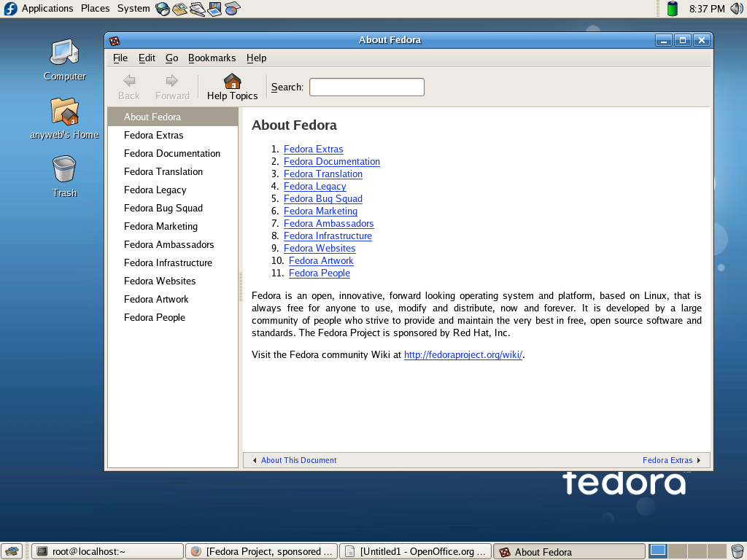
Task: Open the System menu
Action: [x=133, y=9]
